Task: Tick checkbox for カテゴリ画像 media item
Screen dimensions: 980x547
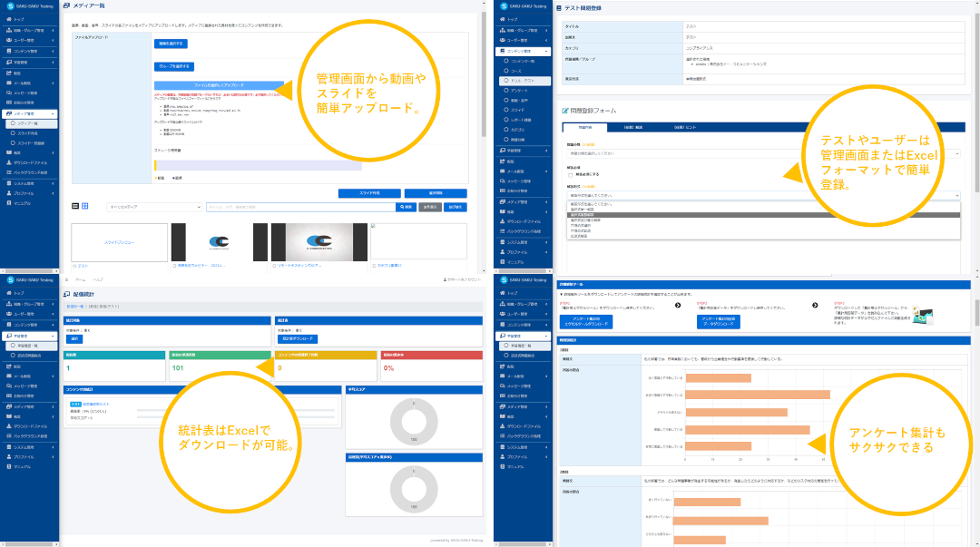Action: coord(374,266)
